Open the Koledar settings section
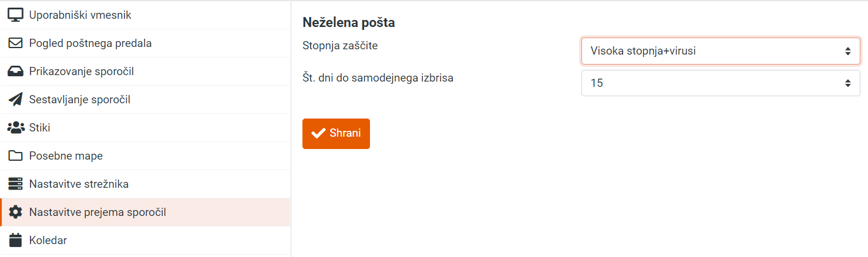Image resolution: width=868 pixels, height=257 pixels. click(145, 241)
